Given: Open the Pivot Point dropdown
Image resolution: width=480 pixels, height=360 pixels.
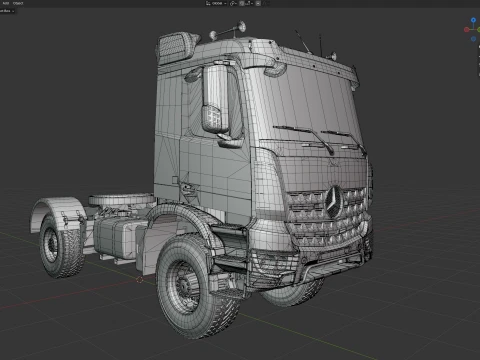Looking at the screenshot, I should 233,3.
